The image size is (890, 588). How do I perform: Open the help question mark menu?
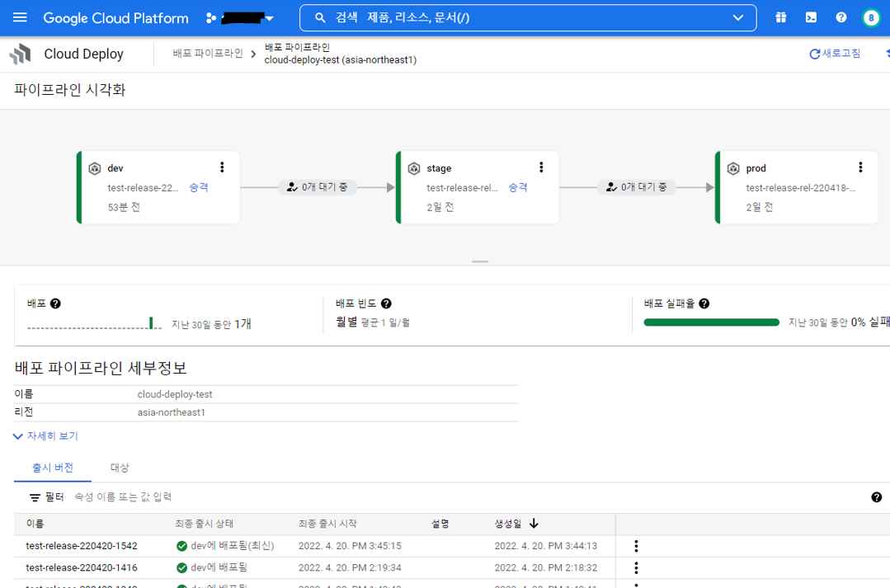841,17
